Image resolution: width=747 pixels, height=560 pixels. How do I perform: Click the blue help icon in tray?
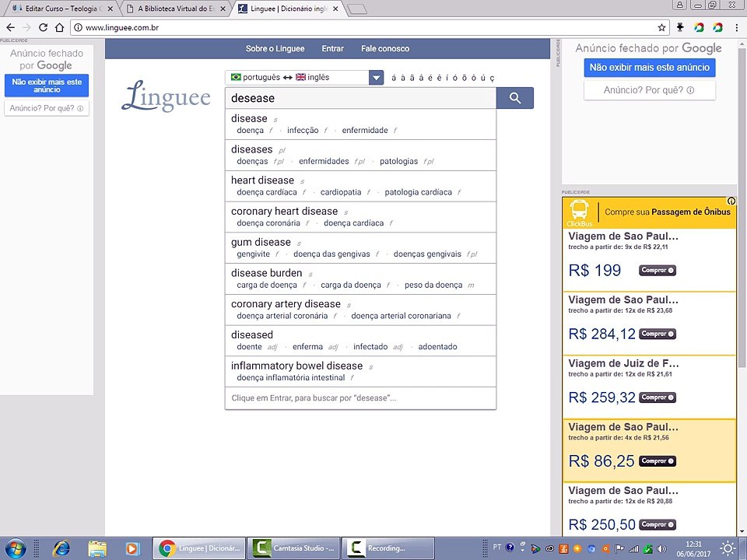coord(510,548)
